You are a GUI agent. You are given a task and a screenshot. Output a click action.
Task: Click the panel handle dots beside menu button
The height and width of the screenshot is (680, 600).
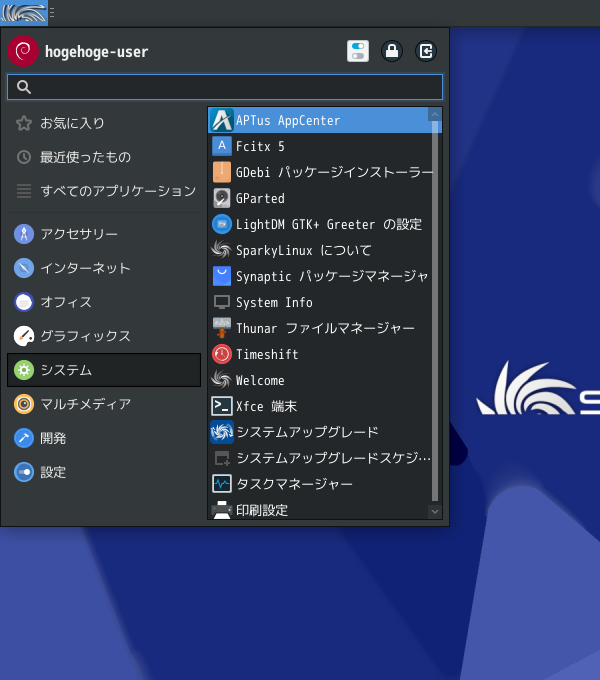click(52, 13)
